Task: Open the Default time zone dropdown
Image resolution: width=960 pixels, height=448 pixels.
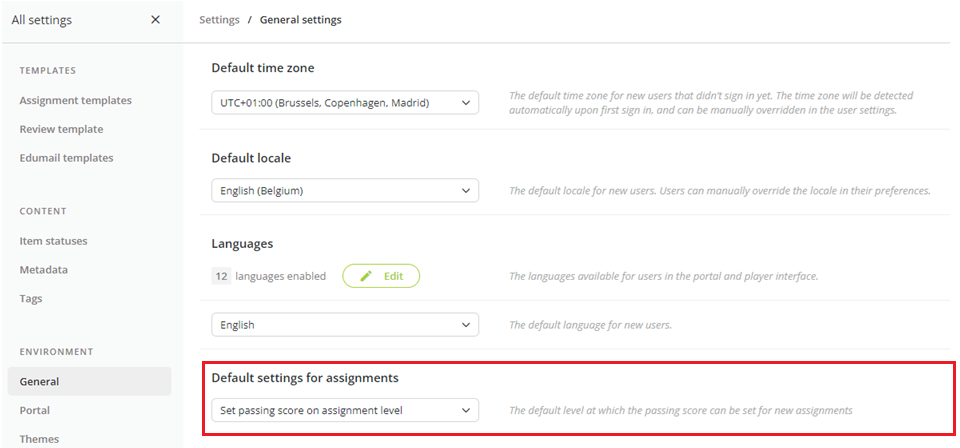Action: click(345, 103)
